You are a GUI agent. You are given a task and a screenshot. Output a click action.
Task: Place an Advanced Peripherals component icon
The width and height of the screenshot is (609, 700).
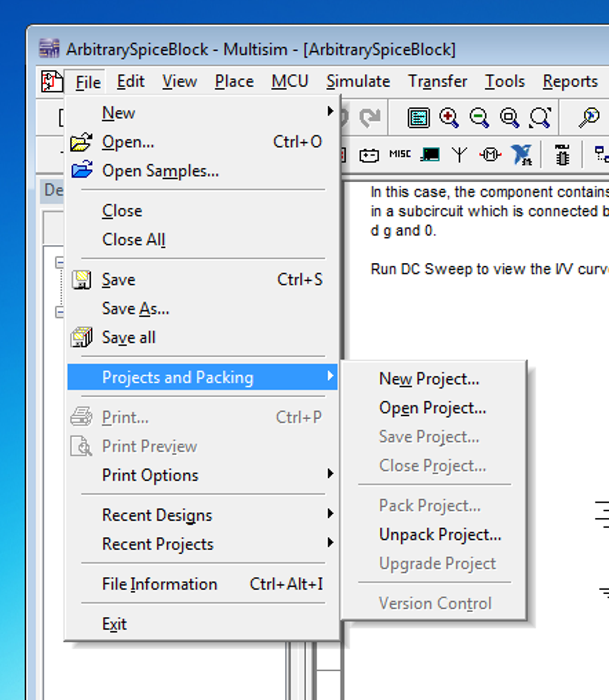[x=430, y=155]
